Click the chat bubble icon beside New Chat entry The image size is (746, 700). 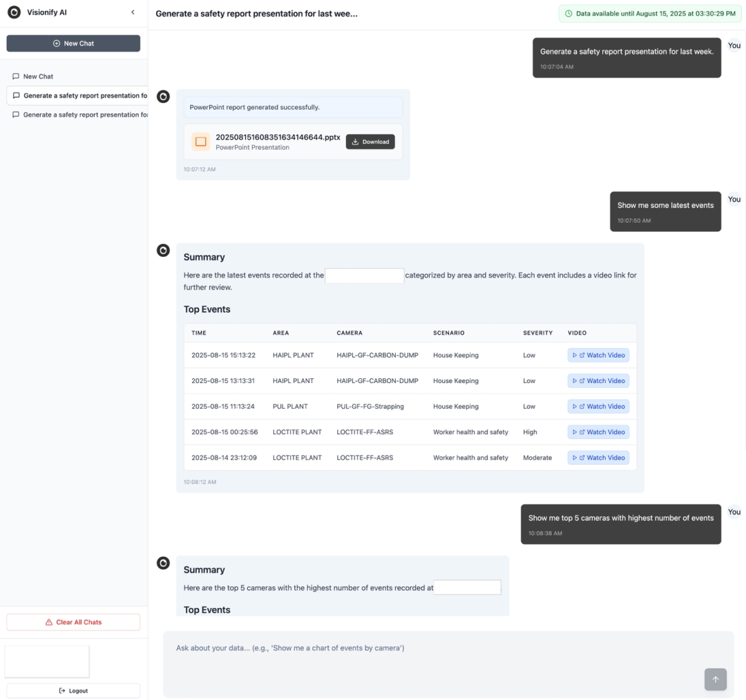(16, 76)
